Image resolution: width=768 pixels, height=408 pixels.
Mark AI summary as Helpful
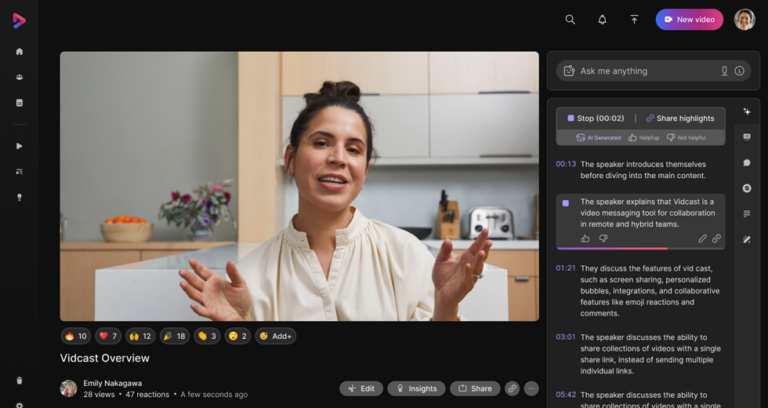643,137
